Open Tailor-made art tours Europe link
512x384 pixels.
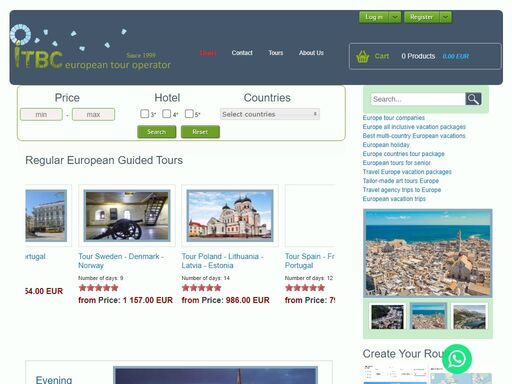coord(401,181)
